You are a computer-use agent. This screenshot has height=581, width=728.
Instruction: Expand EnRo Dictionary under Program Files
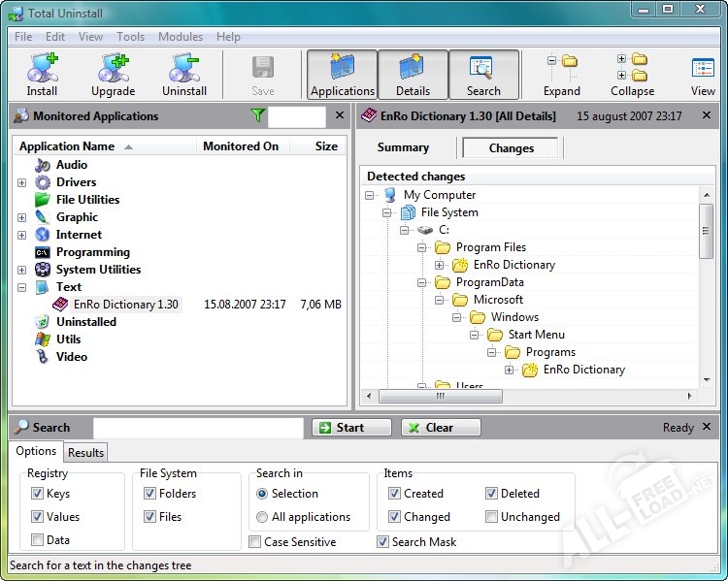440,265
